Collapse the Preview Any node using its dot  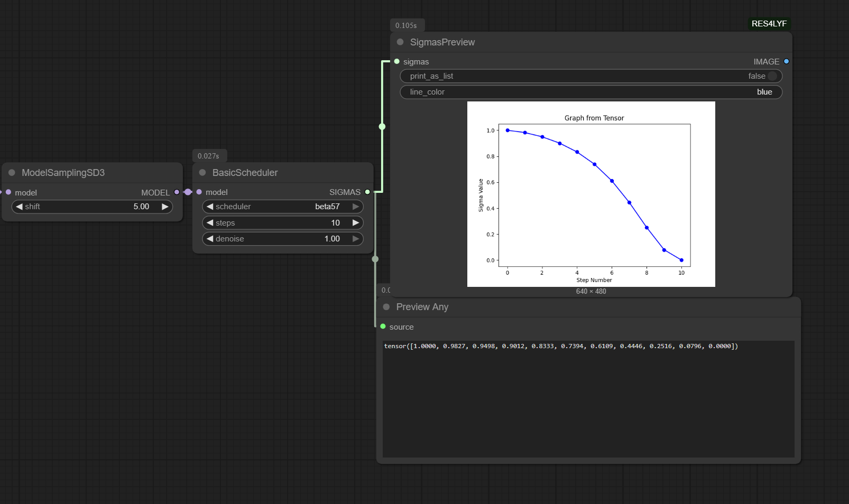click(x=386, y=307)
